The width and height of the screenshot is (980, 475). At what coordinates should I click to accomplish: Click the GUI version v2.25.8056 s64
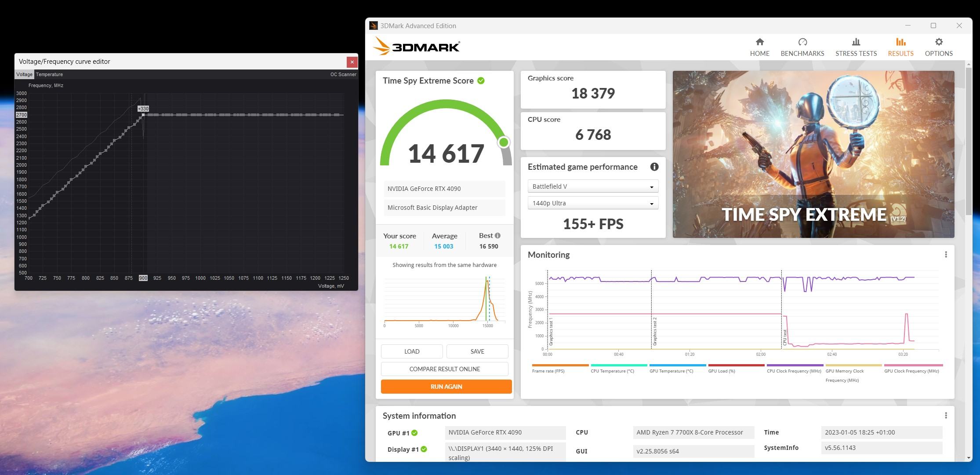click(693, 451)
